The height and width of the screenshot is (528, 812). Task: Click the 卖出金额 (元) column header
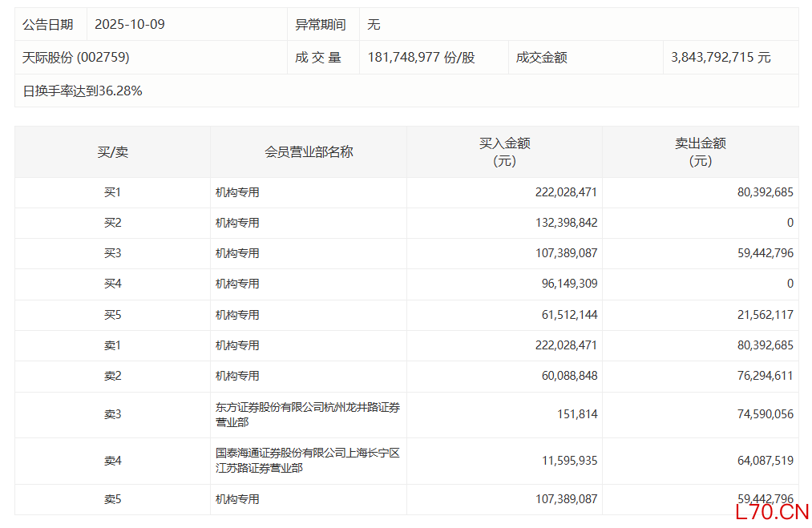coord(700,151)
